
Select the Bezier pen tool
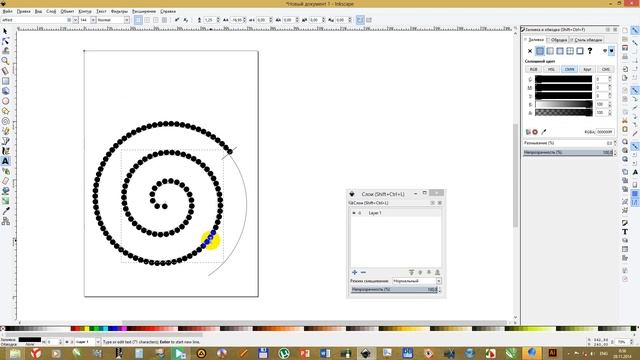coord(5,141)
